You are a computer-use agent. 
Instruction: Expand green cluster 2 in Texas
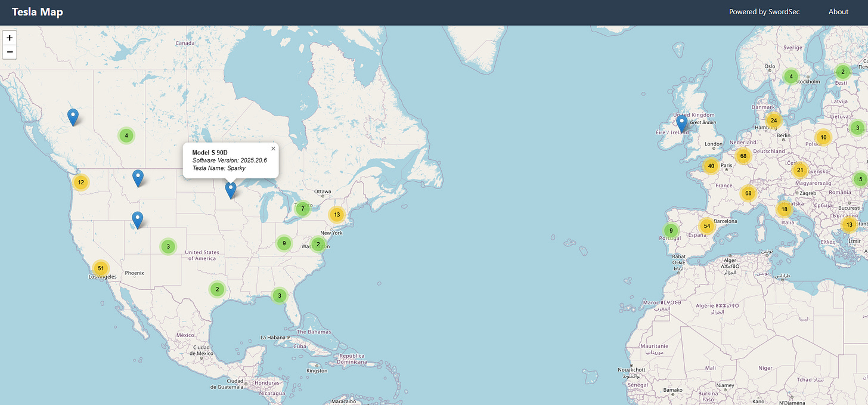[217, 289]
